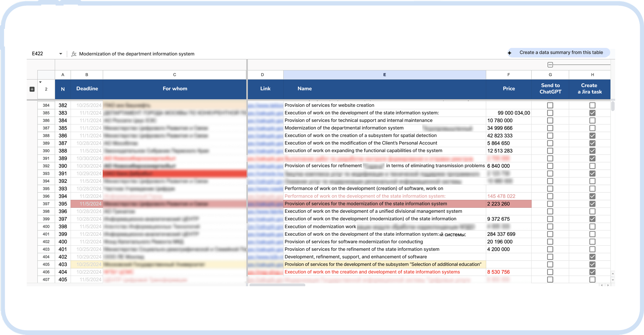Open the hyperlink in the Link column, row 383
This screenshot has height=335, width=644.
[265, 113]
